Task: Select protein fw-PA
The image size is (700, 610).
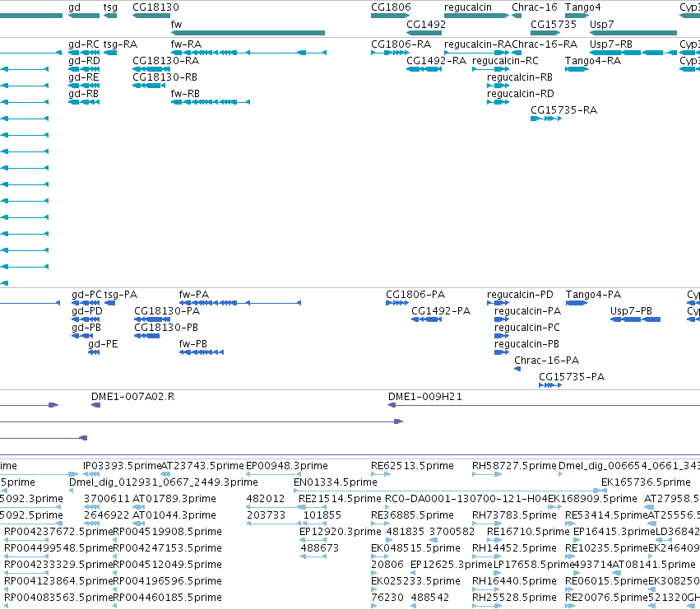Action: [x=240, y=303]
